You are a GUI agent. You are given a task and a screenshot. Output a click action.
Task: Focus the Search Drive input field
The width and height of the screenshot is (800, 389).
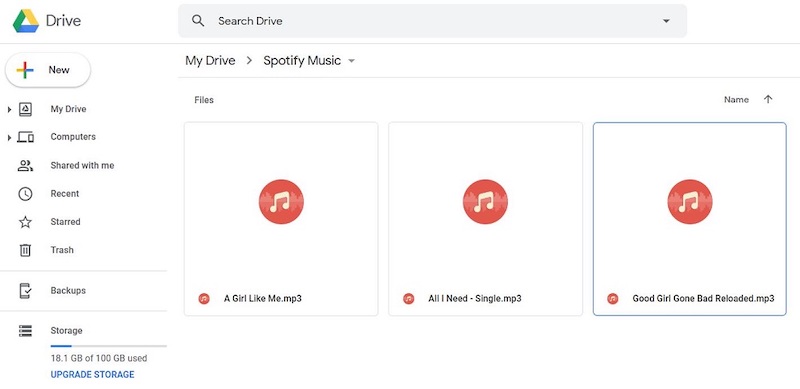click(432, 21)
